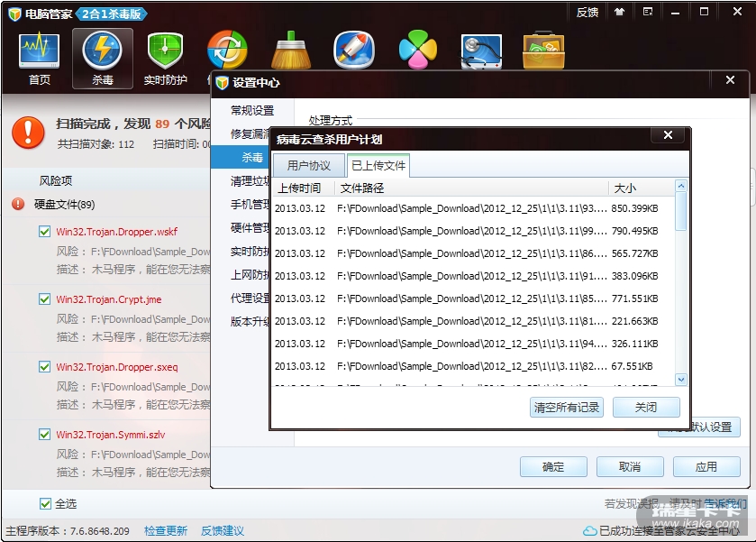
Task: Launch the rocket speed-up tool
Action: tap(354, 51)
